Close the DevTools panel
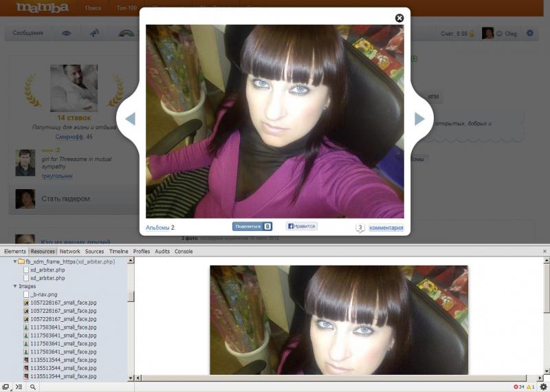The width and height of the screenshot is (550, 392). click(x=544, y=252)
